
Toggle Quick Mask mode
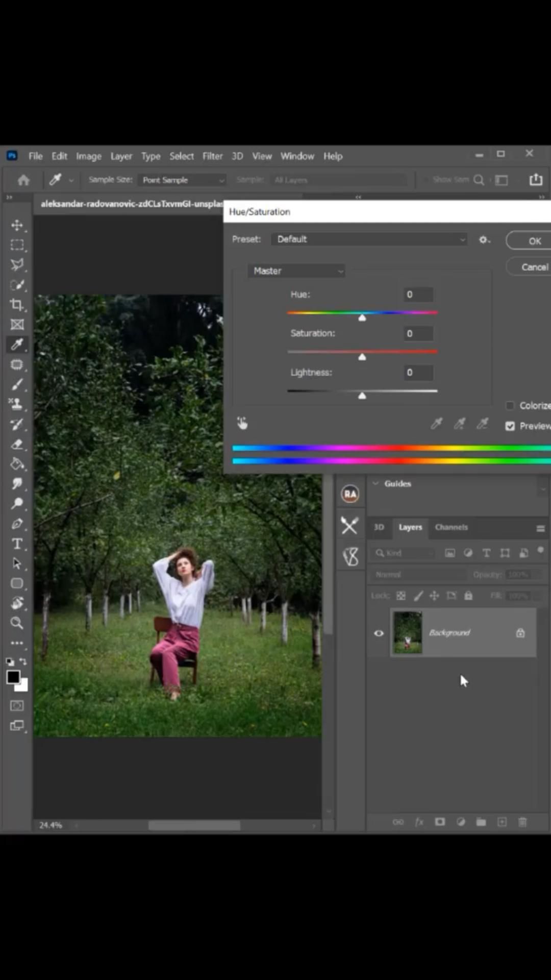tap(17, 706)
